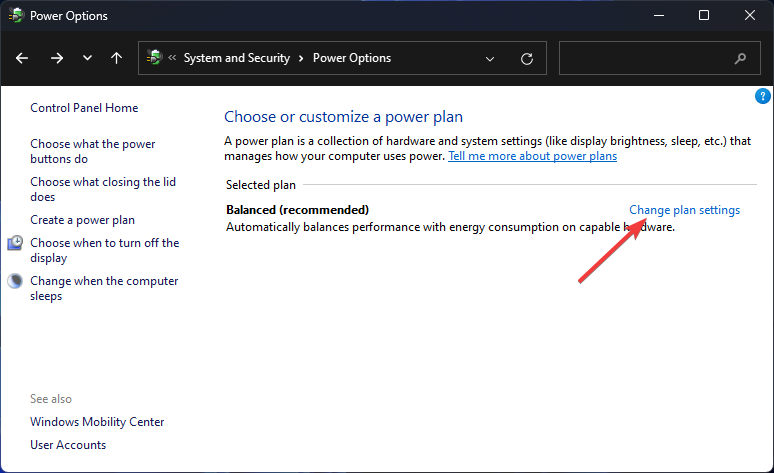Open Choose what the power buttons do

tap(93, 151)
